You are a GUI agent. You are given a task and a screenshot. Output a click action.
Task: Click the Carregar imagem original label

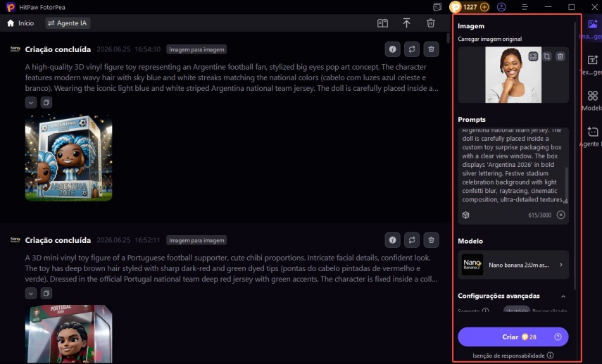(x=489, y=39)
